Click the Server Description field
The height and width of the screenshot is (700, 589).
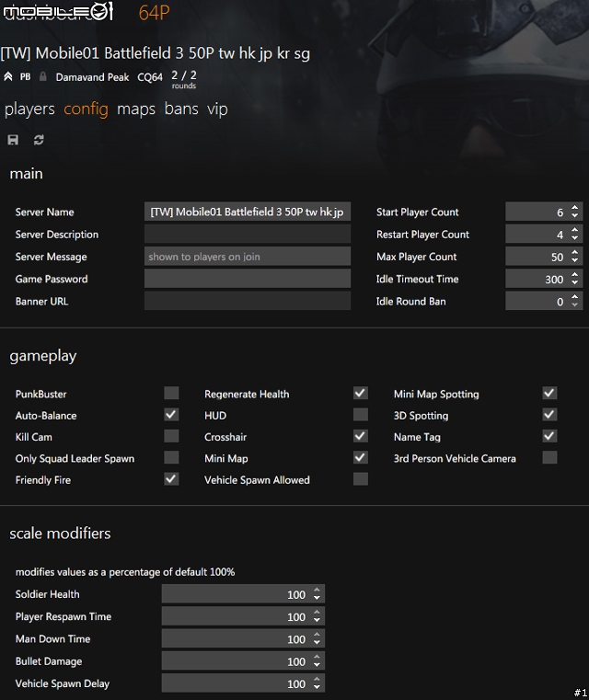[248, 234]
